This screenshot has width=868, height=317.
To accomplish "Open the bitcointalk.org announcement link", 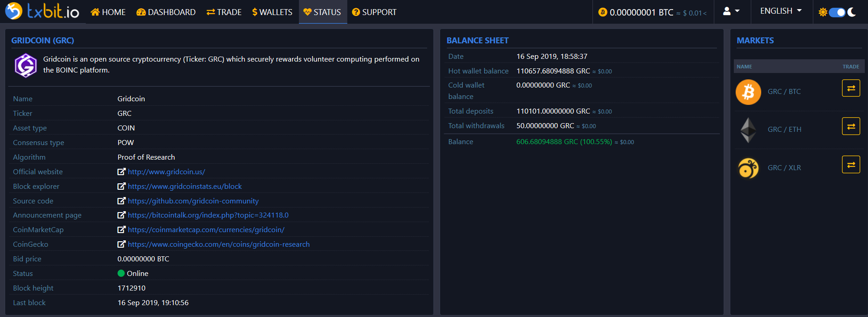I will [208, 215].
